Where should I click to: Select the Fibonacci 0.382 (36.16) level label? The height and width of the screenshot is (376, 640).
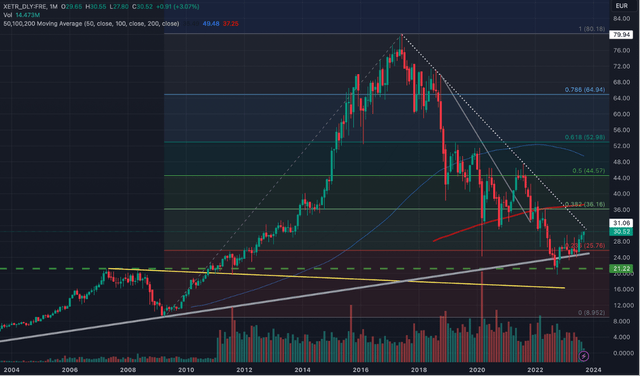(x=585, y=204)
